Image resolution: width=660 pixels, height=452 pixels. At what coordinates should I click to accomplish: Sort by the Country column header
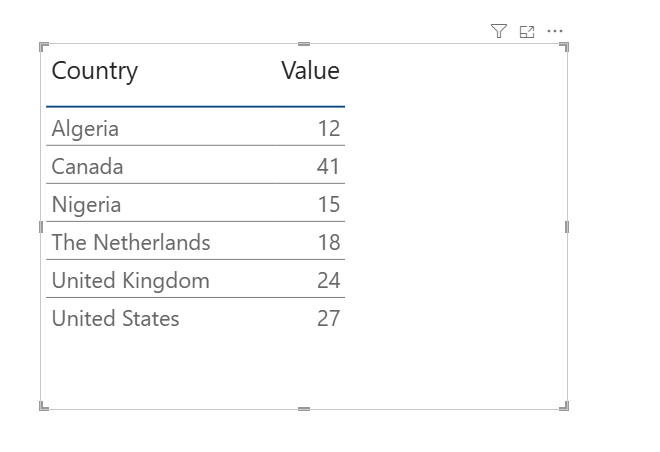coord(95,71)
